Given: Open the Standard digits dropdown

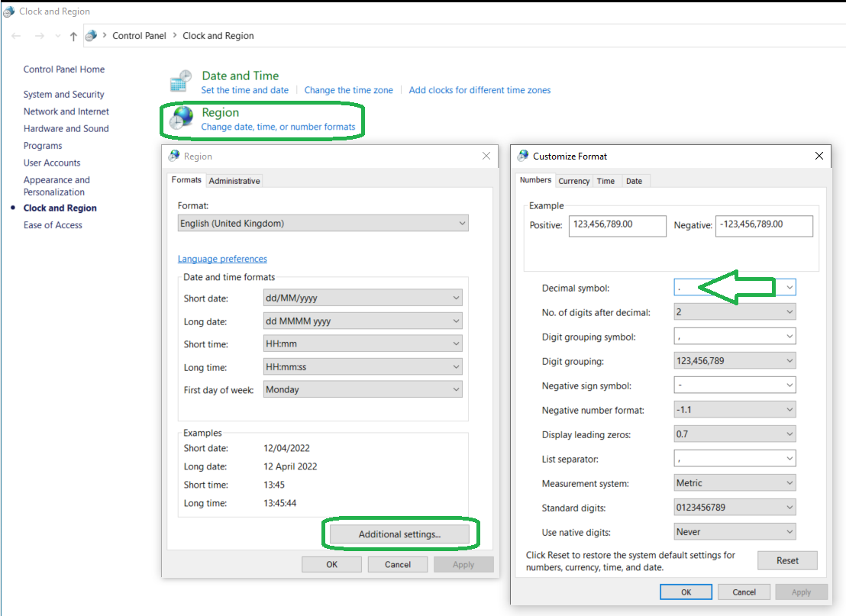Looking at the screenshot, I should pyautogui.click(x=735, y=508).
